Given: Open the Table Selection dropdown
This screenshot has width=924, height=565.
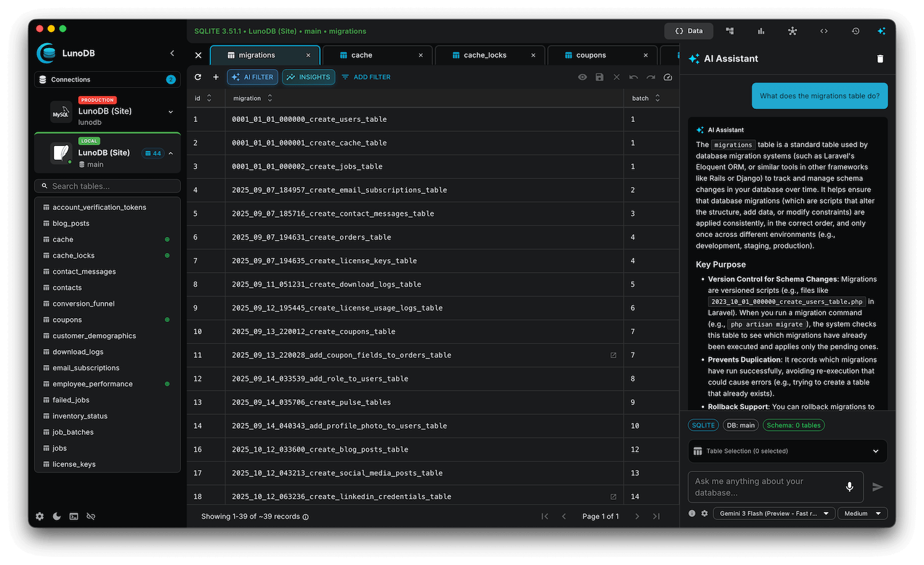Looking at the screenshot, I should [x=787, y=451].
